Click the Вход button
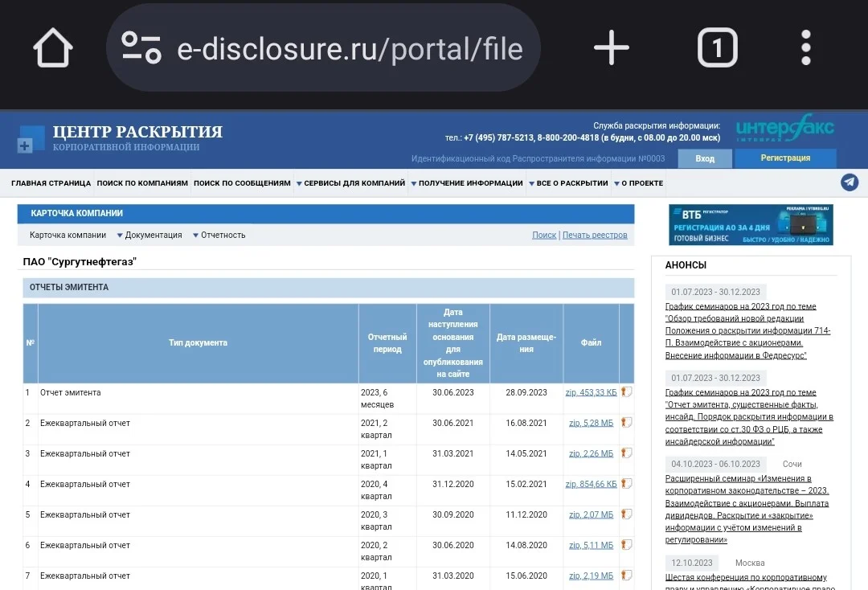 pos(705,158)
